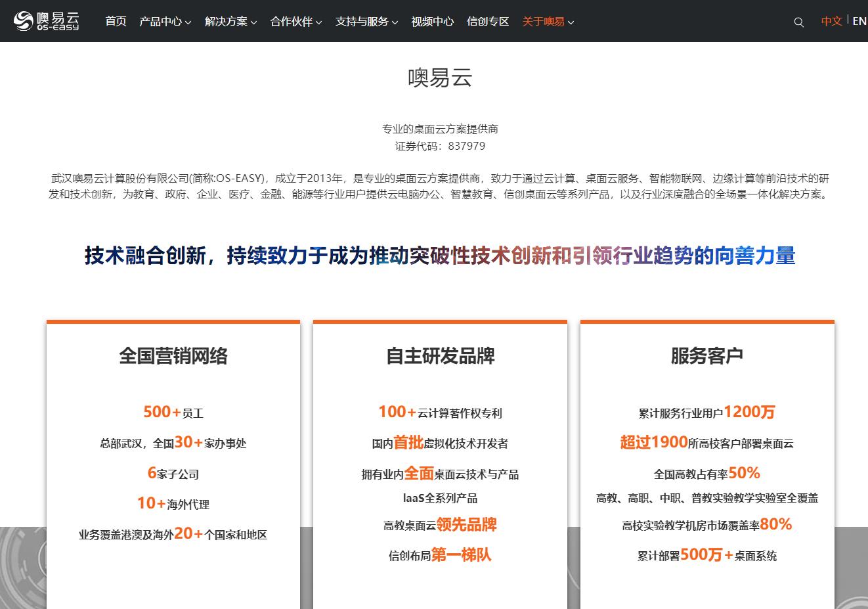868x609 pixels.
Task: Click 超过1900所高校客户部署桌面云 line
Action: 707,442
